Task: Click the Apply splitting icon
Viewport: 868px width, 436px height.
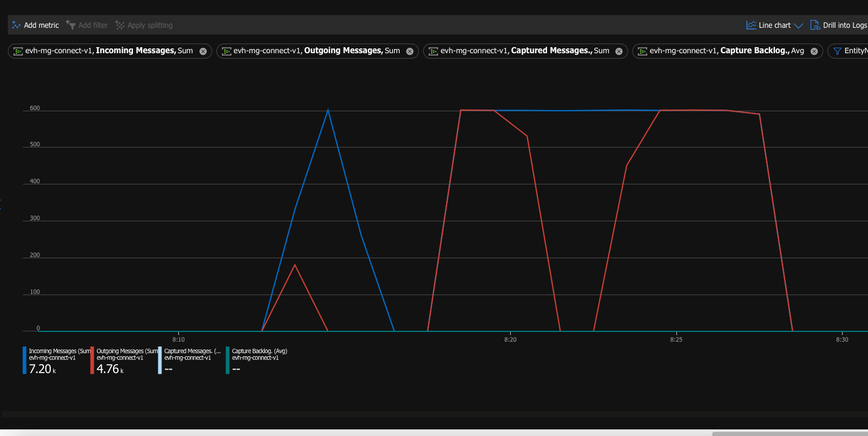Action: click(x=119, y=25)
